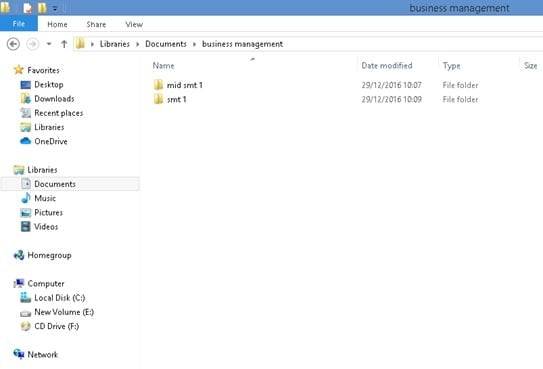Click the CD Drive (F:) disc icon
This screenshot has width=543, height=369.
click(x=26, y=326)
